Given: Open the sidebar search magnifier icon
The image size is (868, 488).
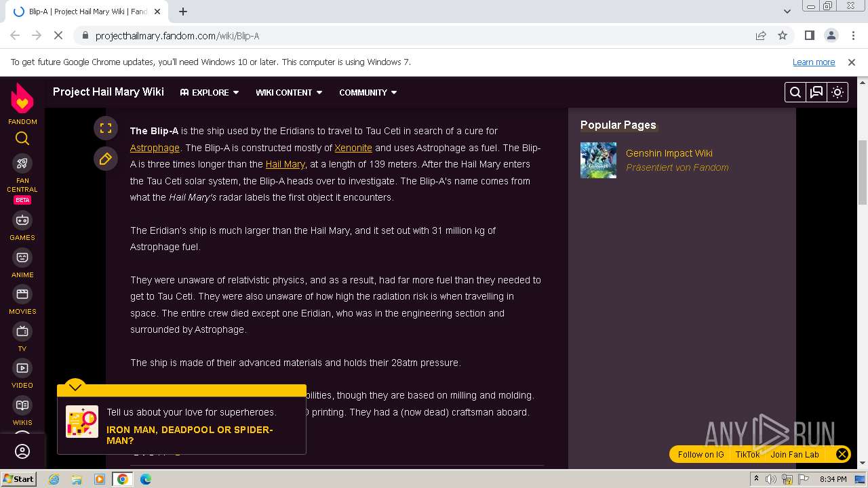Looking at the screenshot, I should pos(22,139).
